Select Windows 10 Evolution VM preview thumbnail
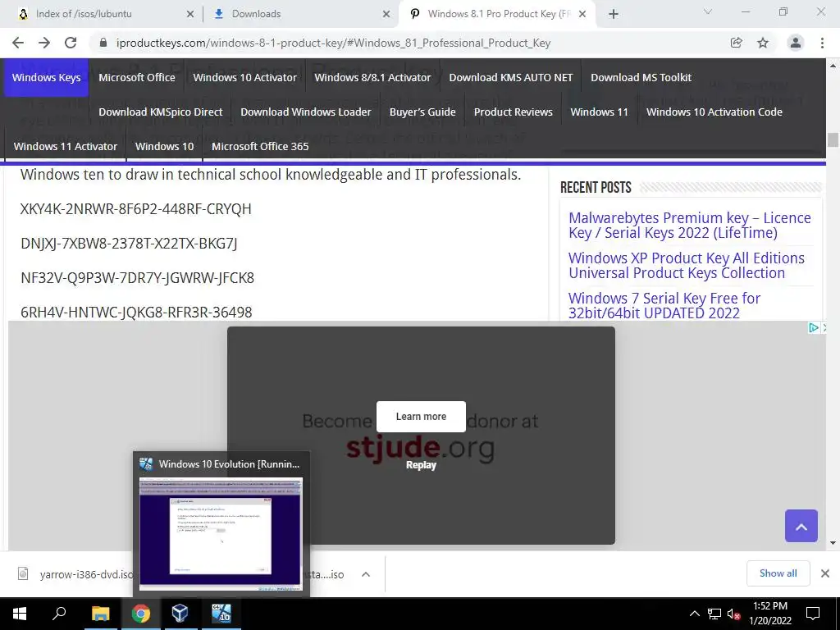840x630 pixels. coord(221,533)
